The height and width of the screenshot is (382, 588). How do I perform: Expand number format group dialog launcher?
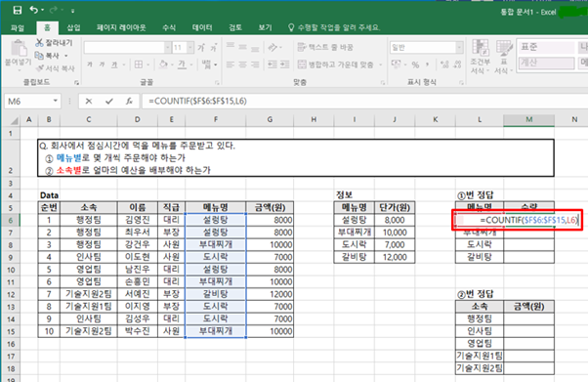pos(461,82)
